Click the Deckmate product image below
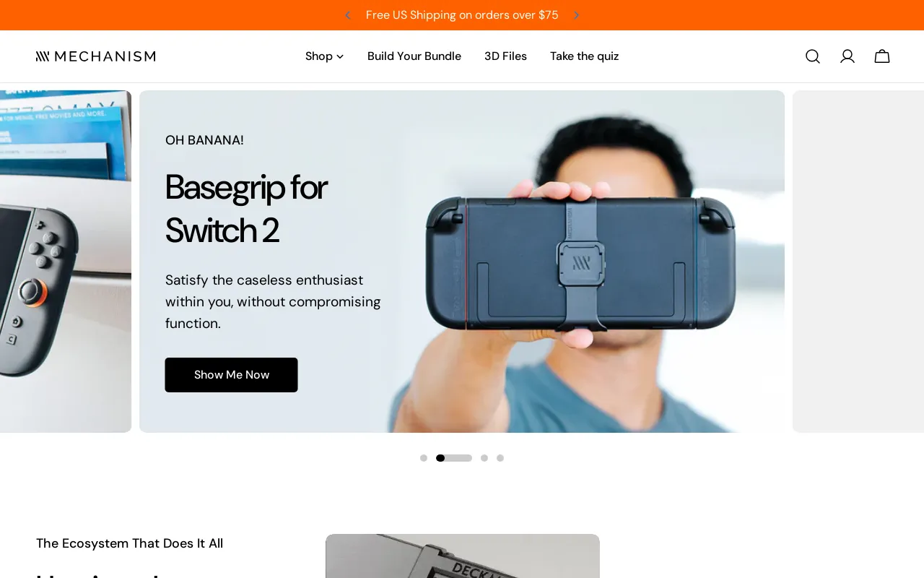The height and width of the screenshot is (578, 924). coord(463,556)
